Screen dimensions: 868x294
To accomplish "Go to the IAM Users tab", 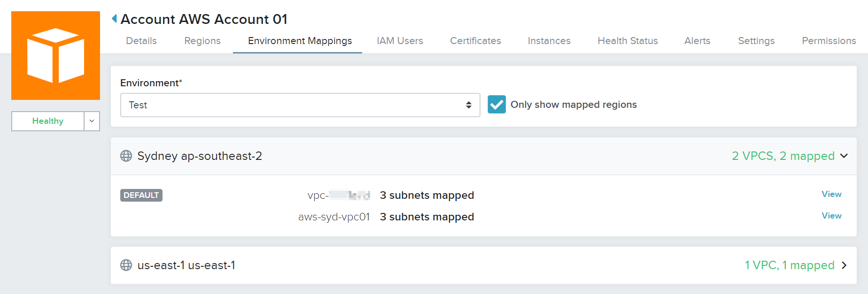I will 400,41.
